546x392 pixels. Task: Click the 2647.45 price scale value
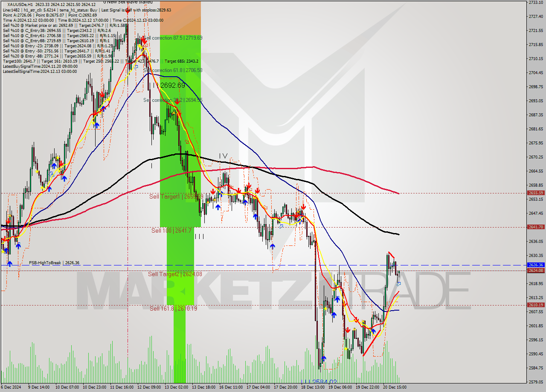coord(536,213)
